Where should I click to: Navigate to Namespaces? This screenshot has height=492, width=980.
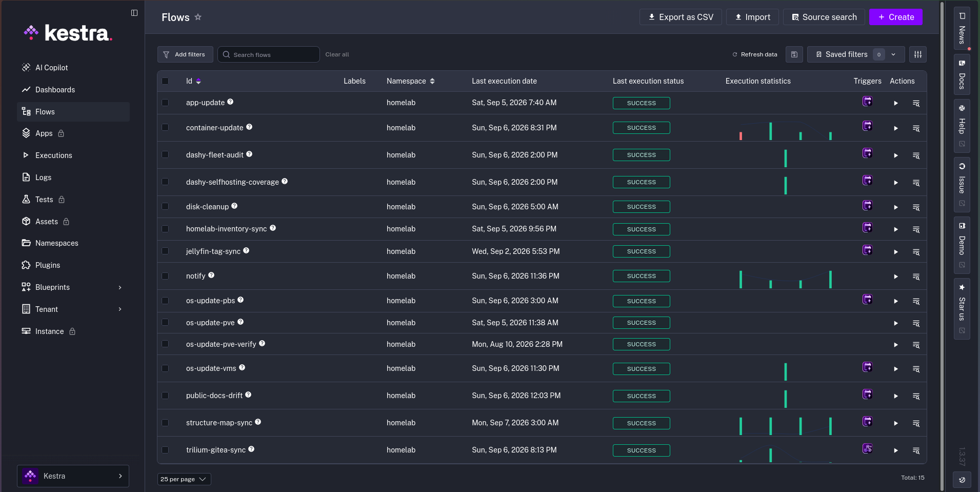point(73,243)
